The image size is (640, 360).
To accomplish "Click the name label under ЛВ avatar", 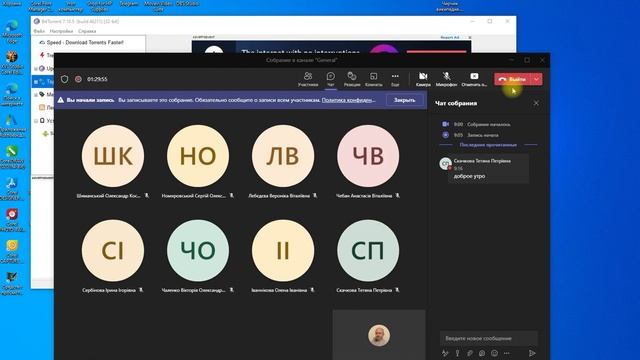I will pyautogui.click(x=279, y=196).
